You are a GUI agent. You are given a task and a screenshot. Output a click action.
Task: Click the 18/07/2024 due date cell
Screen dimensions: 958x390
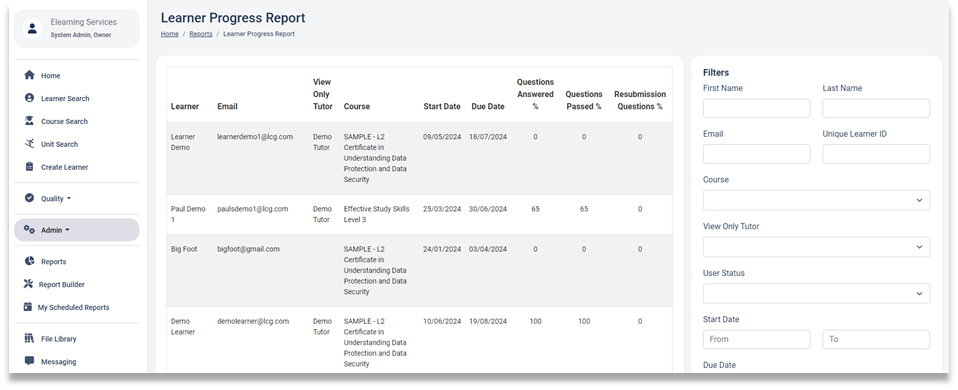(488, 137)
